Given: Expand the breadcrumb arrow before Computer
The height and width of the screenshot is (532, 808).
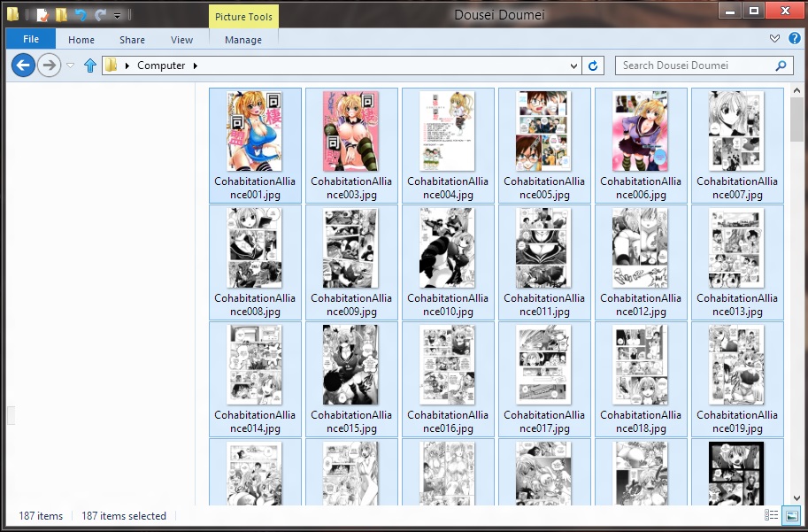Looking at the screenshot, I should [x=127, y=66].
